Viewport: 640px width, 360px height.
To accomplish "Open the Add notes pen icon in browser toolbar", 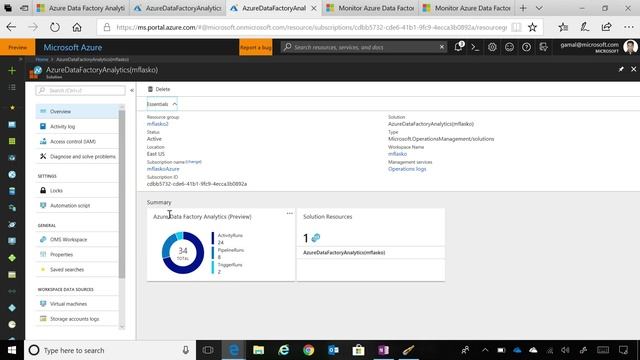I will pos(584,27).
